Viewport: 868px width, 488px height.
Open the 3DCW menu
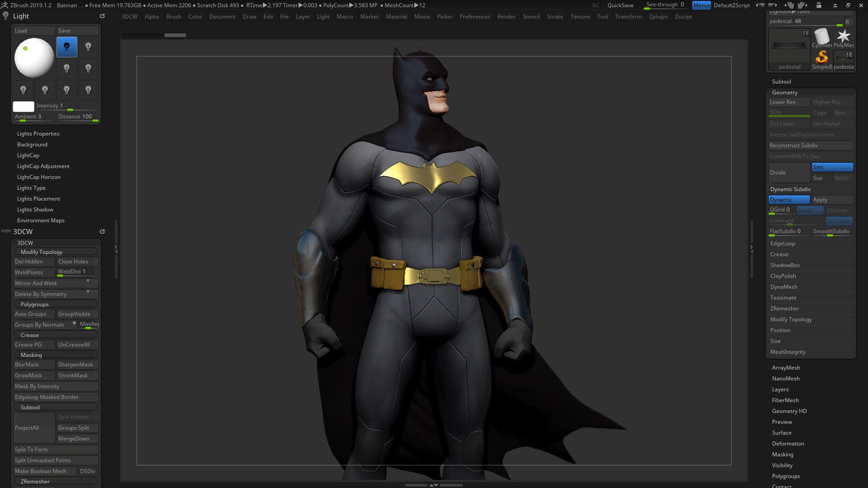pyautogui.click(x=129, y=17)
